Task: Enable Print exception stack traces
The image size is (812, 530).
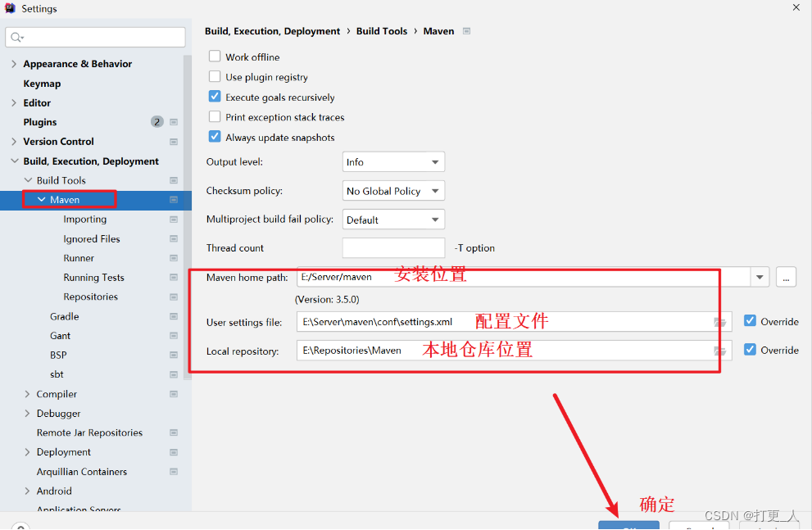Action: 215,116
